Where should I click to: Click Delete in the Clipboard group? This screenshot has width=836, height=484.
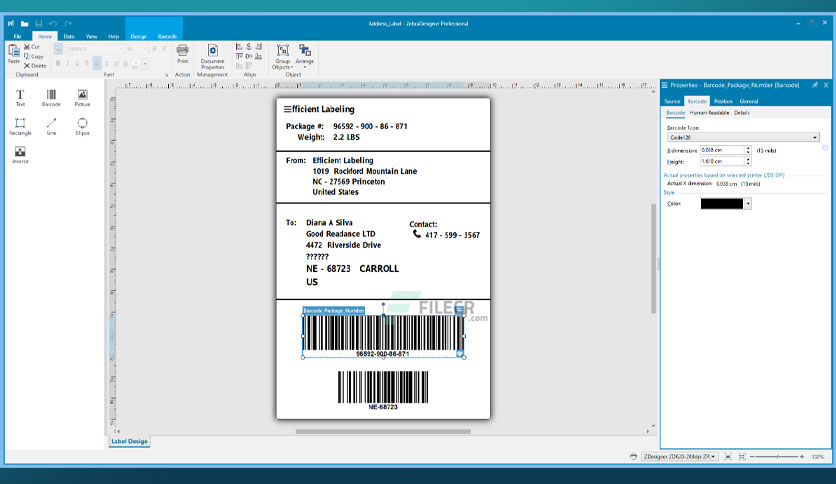click(x=35, y=66)
